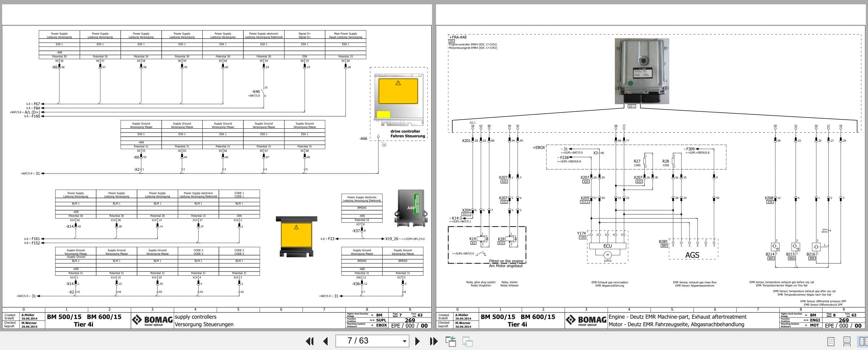Click the ECU block near Y174
The height and width of the screenshot is (350, 868).
pos(608,245)
